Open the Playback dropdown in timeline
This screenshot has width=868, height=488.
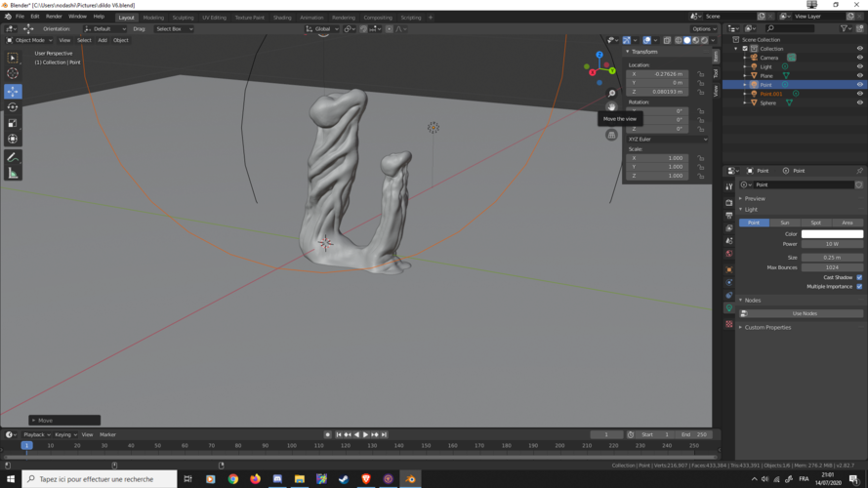click(x=36, y=435)
